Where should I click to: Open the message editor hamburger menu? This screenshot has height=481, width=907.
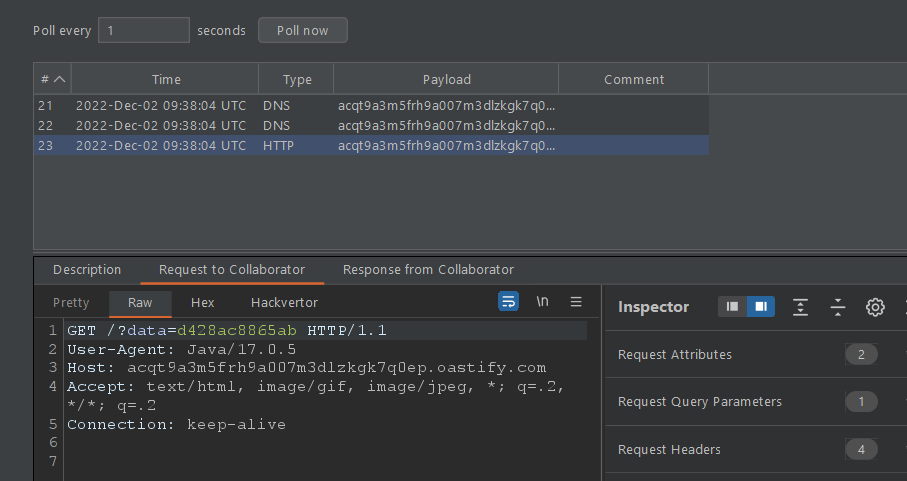click(576, 302)
